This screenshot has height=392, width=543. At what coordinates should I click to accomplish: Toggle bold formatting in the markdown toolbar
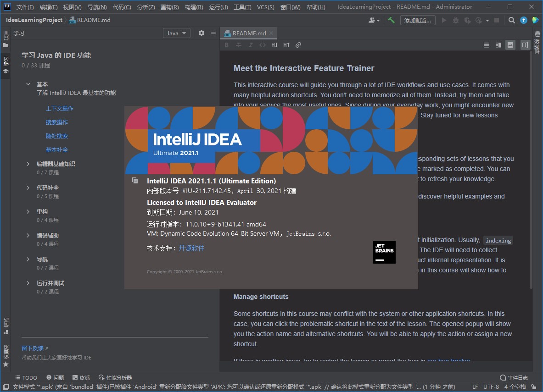pos(226,45)
